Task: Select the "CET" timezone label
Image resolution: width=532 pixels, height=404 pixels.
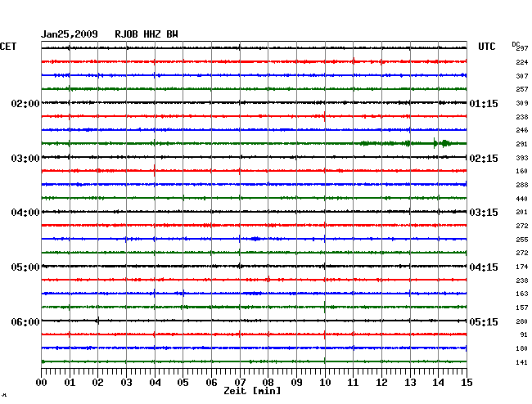Action: click(8, 47)
